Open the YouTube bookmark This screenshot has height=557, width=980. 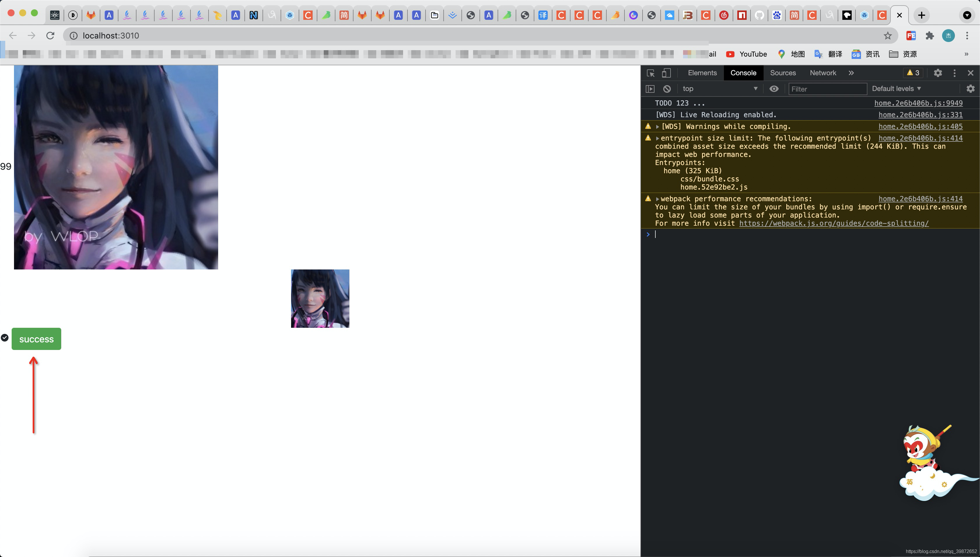[746, 54]
